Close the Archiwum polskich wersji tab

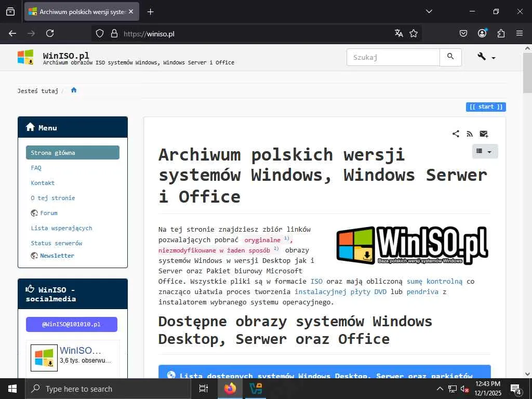pos(131,11)
